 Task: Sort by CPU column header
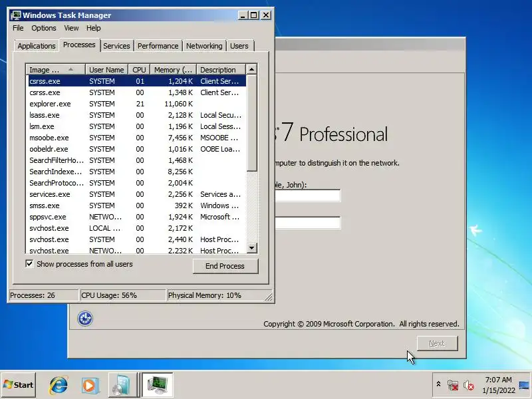coord(139,70)
